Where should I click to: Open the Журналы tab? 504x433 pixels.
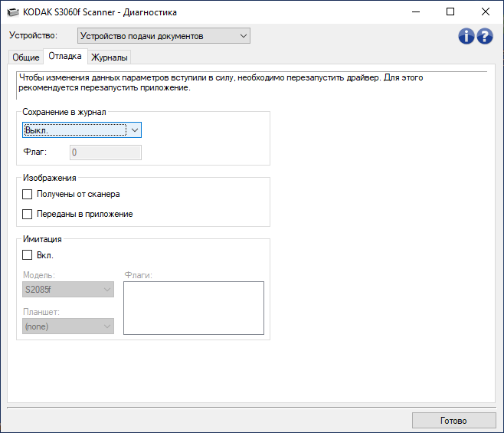pyautogui.click(x=110, y=57)
